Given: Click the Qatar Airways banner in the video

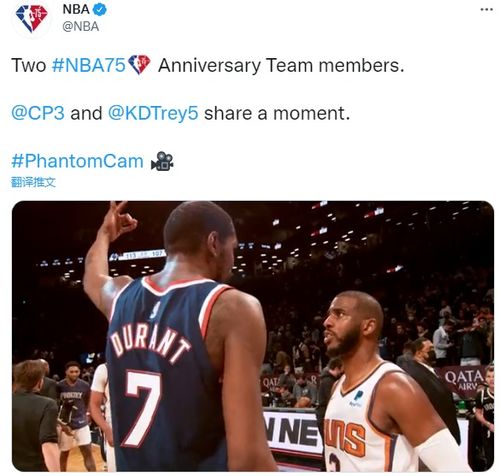Looking at the screenshot, I should 464,380.
